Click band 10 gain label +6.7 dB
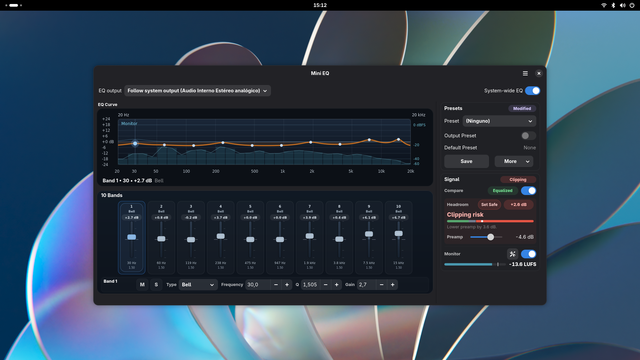The height and width of the screenshot is (360, 640). tap(398, 218)
